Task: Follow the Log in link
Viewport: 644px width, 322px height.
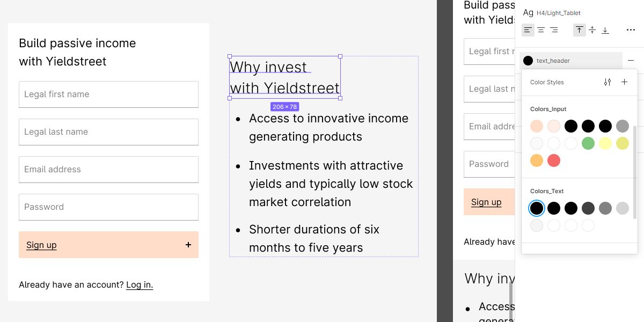Action: pos(140,284)
